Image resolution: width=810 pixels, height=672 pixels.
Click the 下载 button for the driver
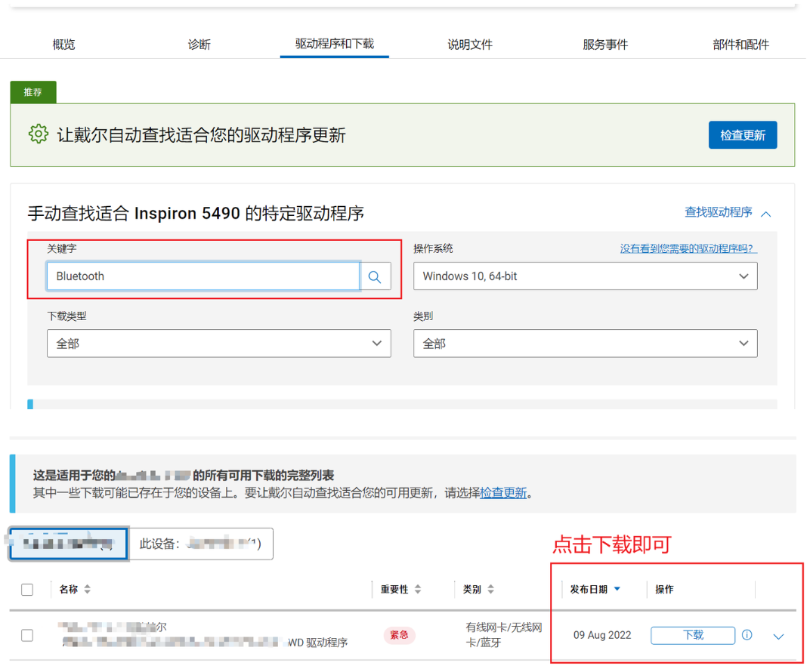(693, 635)
